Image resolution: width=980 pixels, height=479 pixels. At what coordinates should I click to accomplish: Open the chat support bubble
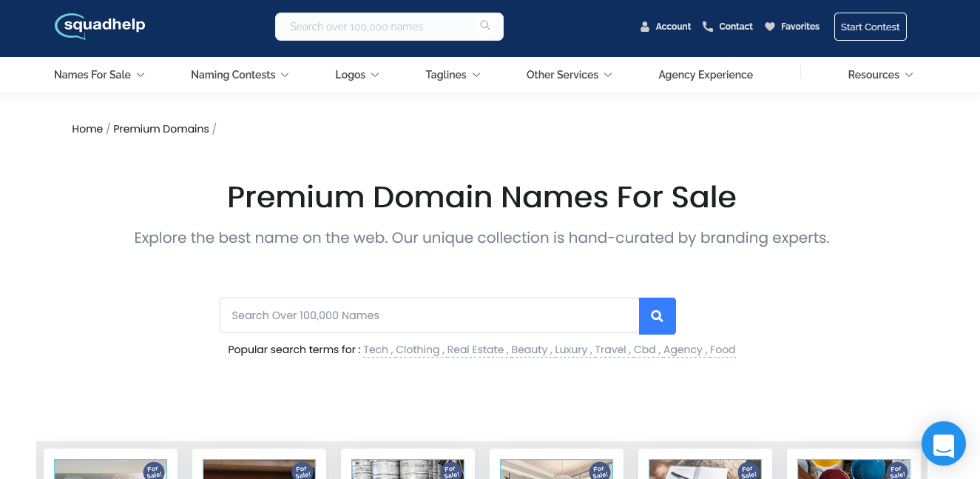click(943, 443)
